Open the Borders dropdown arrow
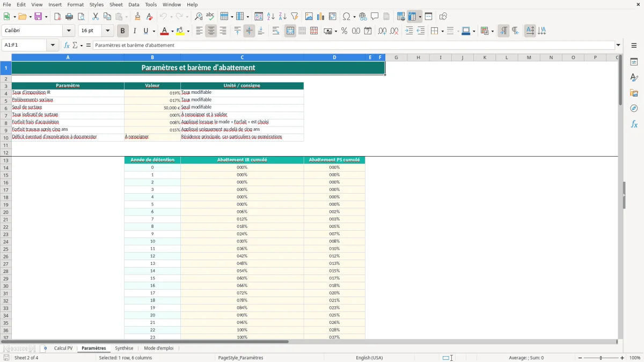644x362 pixels. pyautogui.click(x=442, y=31)
